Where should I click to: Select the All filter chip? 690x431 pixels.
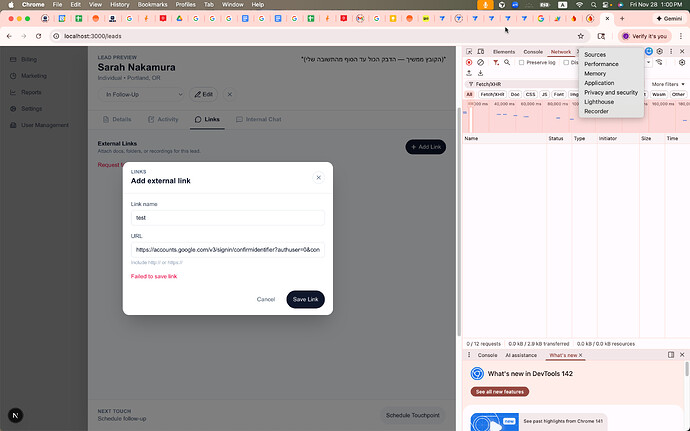(x=469, y=94)
